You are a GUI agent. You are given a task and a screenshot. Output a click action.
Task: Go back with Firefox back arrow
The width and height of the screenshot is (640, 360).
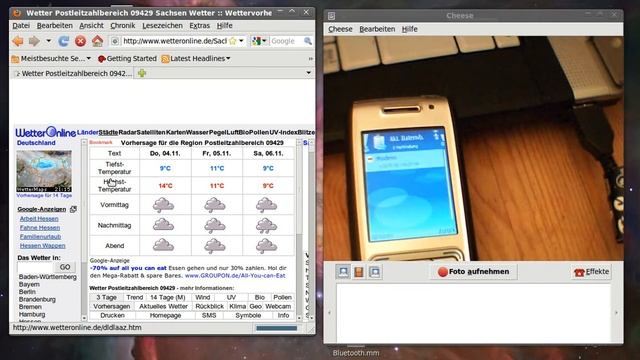[x=18, y=41]
